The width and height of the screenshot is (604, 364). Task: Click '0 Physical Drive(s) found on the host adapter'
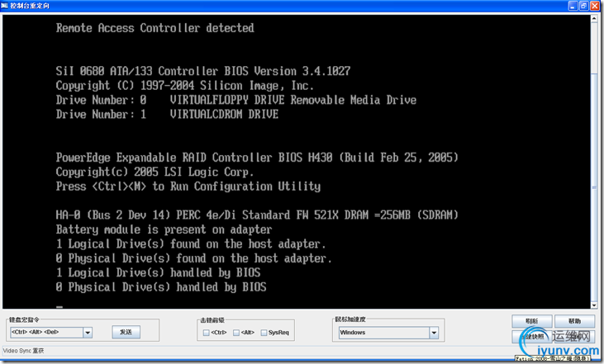(x=193, y=258)
